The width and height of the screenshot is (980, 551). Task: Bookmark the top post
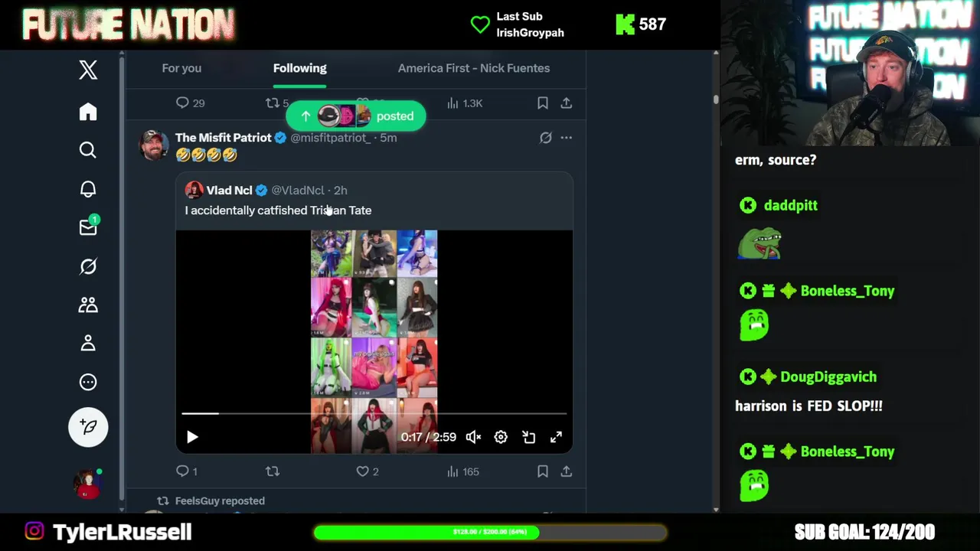(542, 103)
